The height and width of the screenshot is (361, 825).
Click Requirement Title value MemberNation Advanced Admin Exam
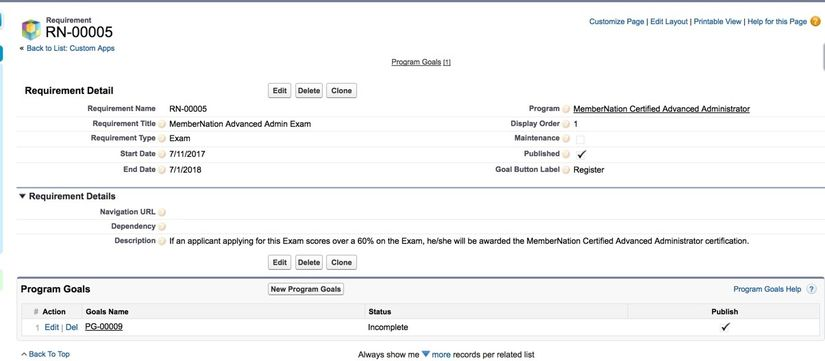pyautogui.click(x=240, y=124)
